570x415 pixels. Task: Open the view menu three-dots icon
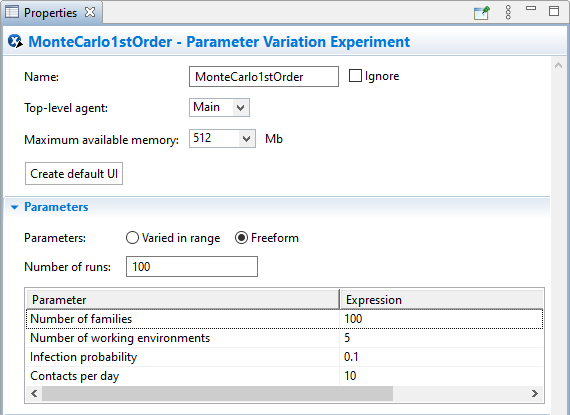coord(508,12)
